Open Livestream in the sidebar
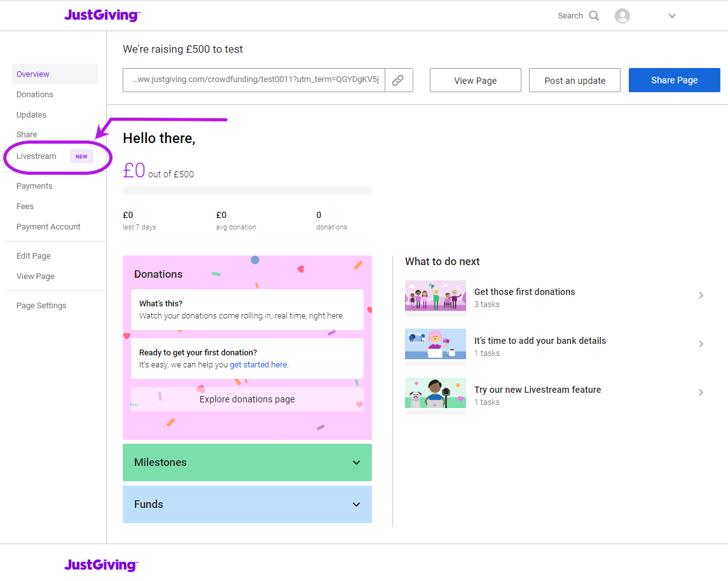Viewport: 728px width, 581px height. point(37,156)
